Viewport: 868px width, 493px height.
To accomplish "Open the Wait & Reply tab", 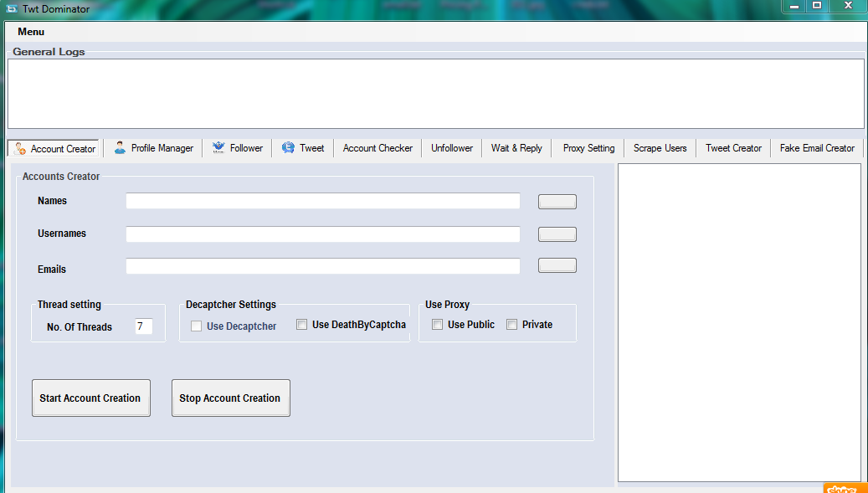I will 516,148.
